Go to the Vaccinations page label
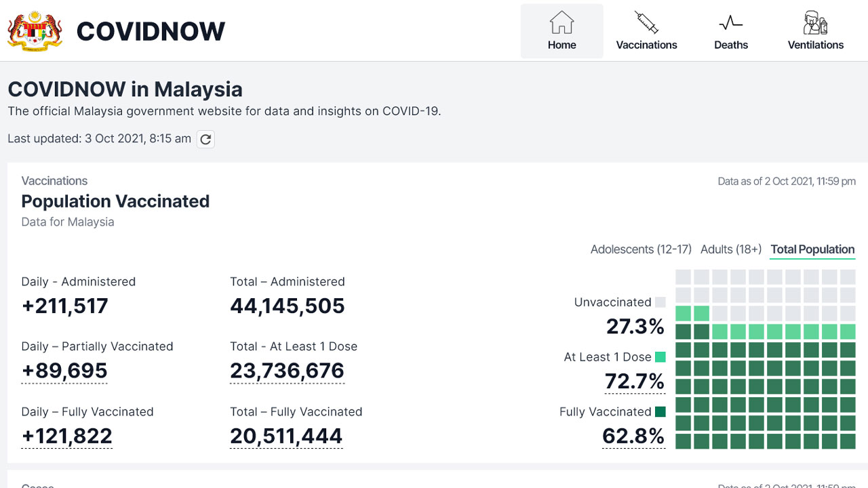Viewport: 868px width, 488px height. point(646,45)
